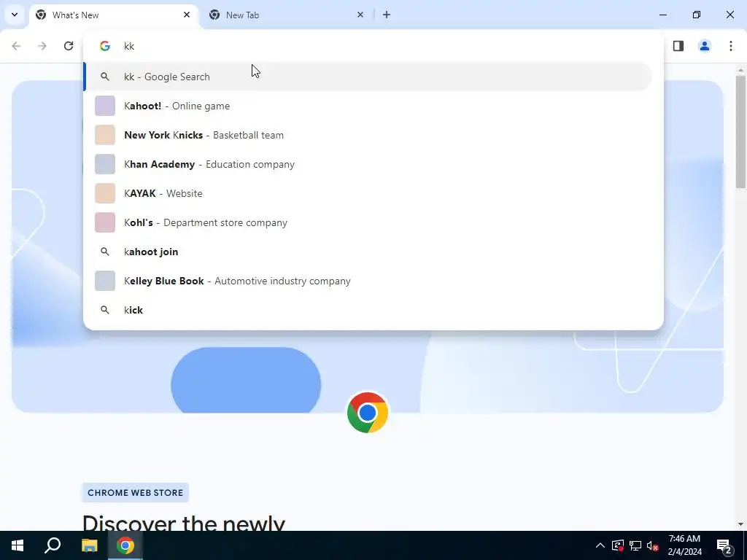Click the magnifier icon beside 'kk - Google Search'

coord(105,77)
